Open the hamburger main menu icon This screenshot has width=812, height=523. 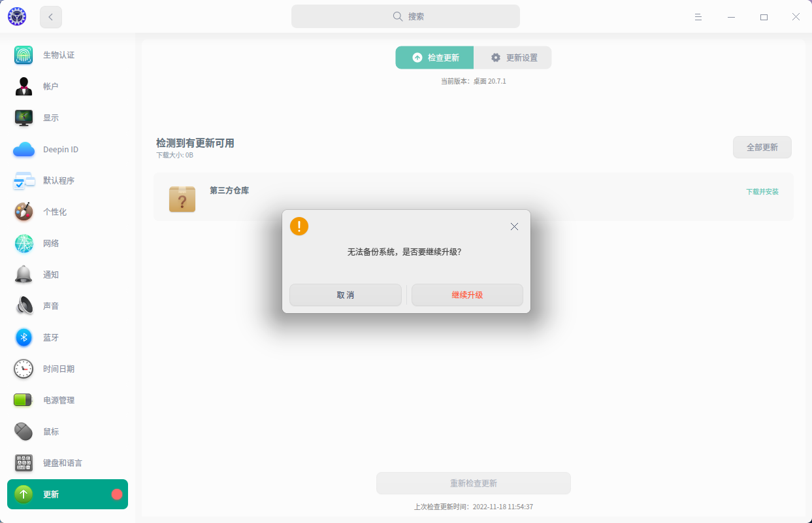coord(698,17)
